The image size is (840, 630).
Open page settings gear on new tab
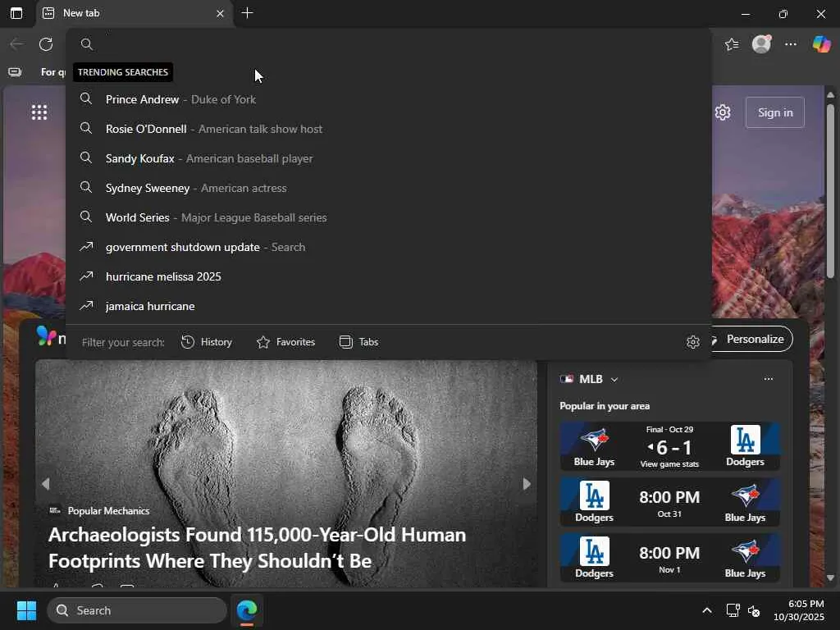(x=723, y=112)
